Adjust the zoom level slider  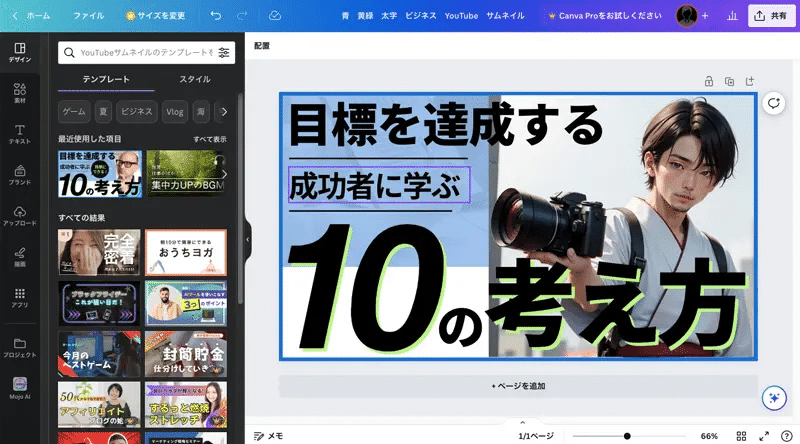coord(627,436)
